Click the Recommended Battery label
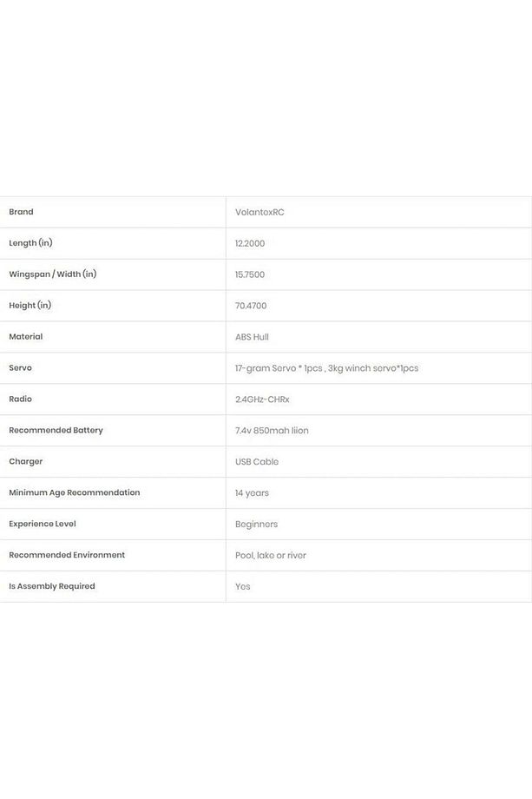 [x=56, y=431]
